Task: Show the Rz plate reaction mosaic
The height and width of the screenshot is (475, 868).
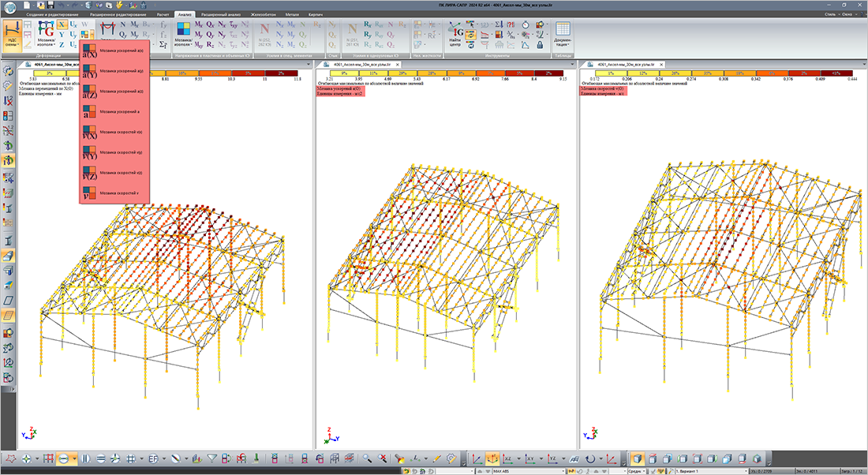Action: [x=211, y=45]
